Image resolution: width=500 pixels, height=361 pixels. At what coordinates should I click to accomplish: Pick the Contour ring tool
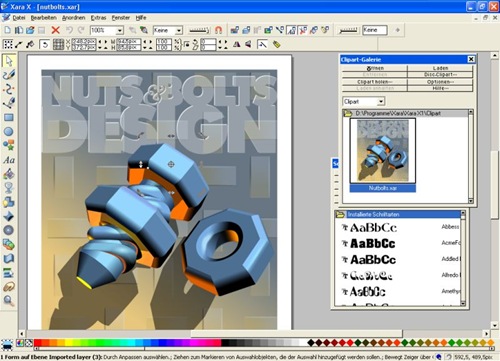tap(9, 230)
